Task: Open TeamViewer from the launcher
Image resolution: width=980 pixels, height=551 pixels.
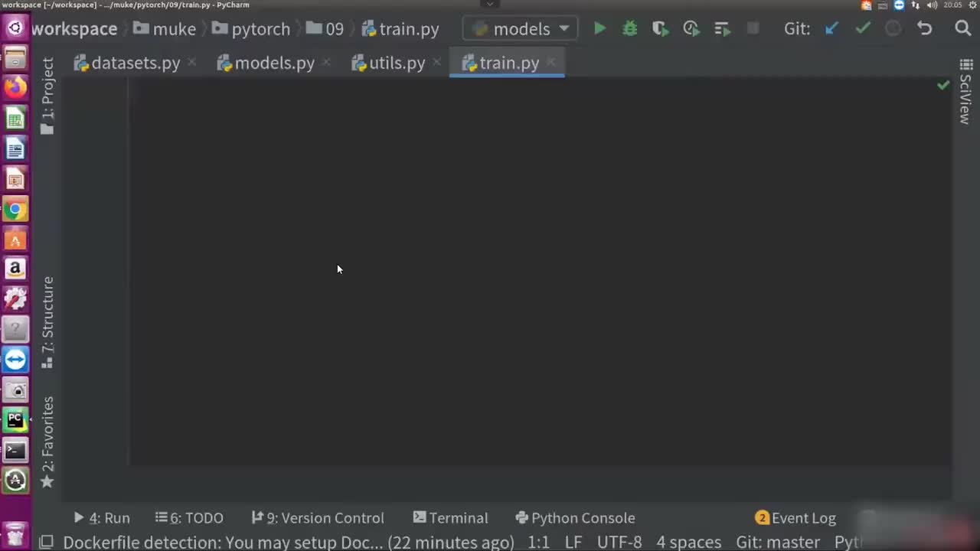Action: pyautogui.click(x=15, y=360)
